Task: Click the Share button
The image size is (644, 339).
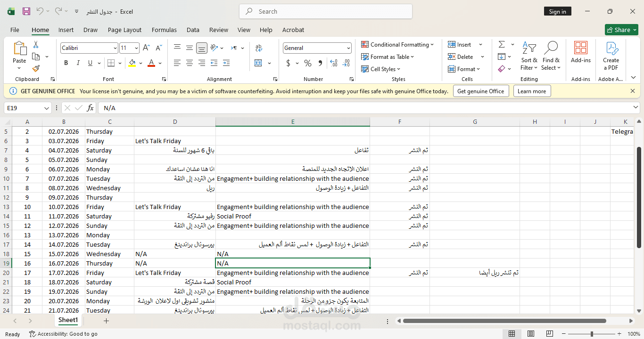Action: (621, 30)
